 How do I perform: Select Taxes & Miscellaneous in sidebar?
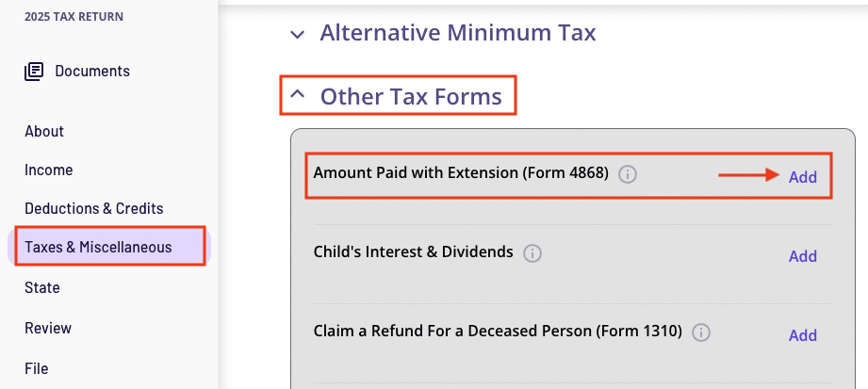tap(98, 248)
